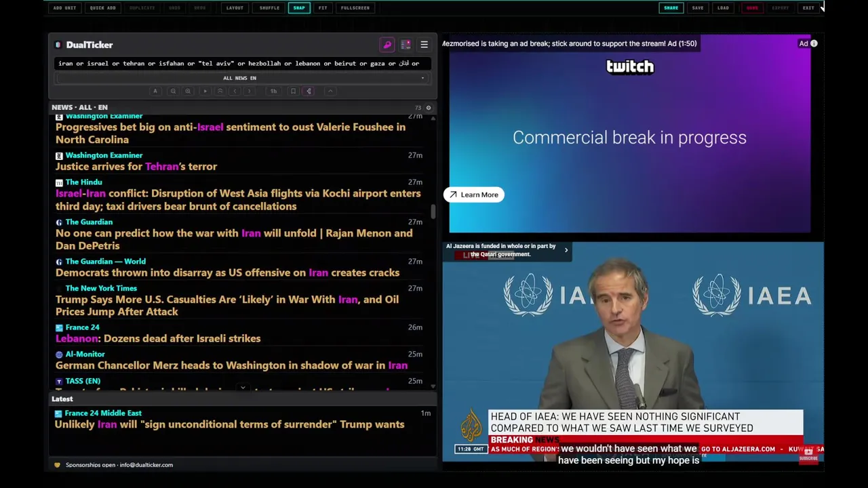Toggle the pink share-nodes icon
Image resolution: width=868 pixels, height=488 pixels.
coord(309,91)
